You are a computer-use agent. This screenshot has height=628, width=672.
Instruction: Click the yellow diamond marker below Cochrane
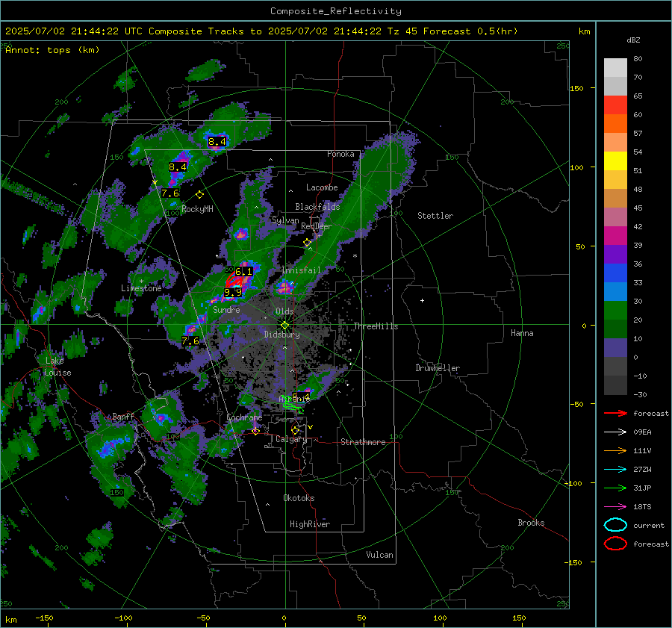255,432
